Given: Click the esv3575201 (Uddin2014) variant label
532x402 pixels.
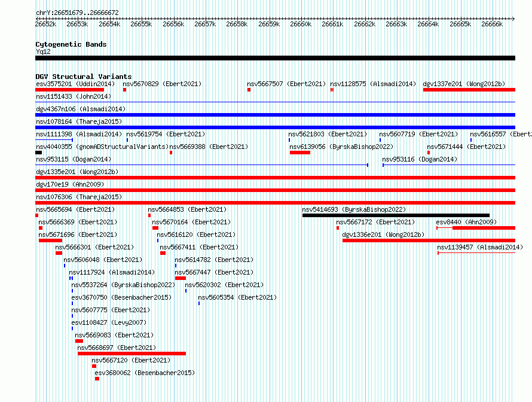Looking at the screenshot, I should 75,84.
